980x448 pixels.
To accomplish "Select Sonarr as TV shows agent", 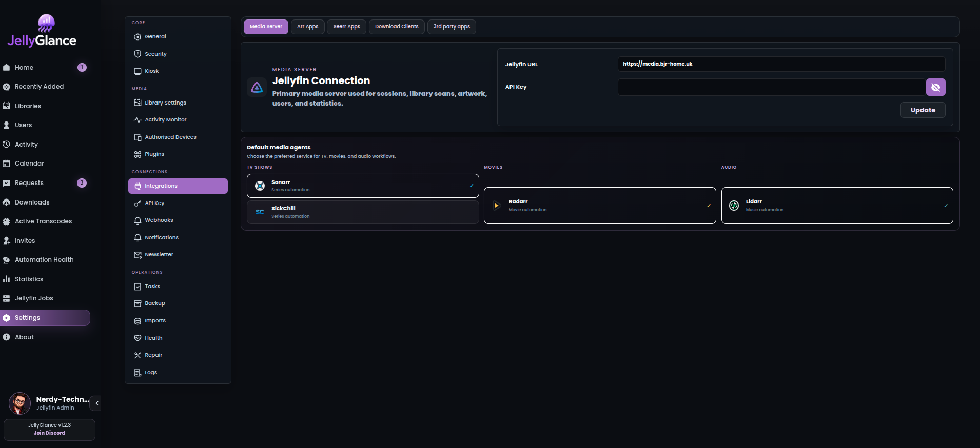I will [363, 186].
